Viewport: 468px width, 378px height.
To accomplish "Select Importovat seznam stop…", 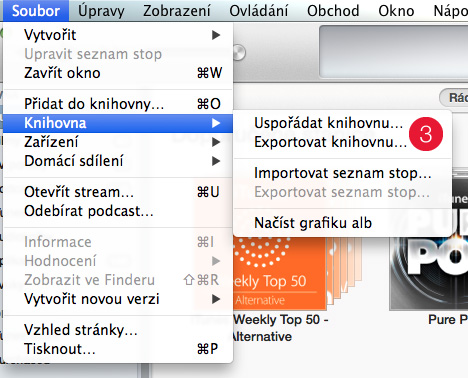I will pyautogui.click(x=343, y=173).
